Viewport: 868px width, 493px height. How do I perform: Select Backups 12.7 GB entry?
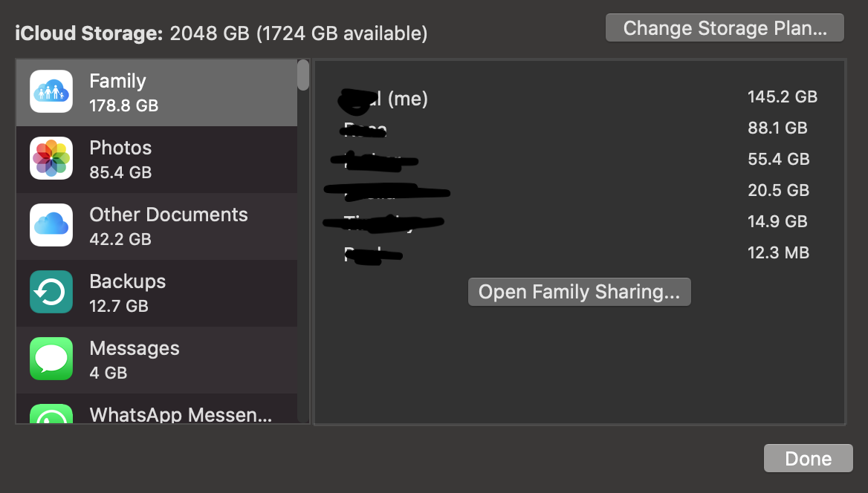coord(157,294)
